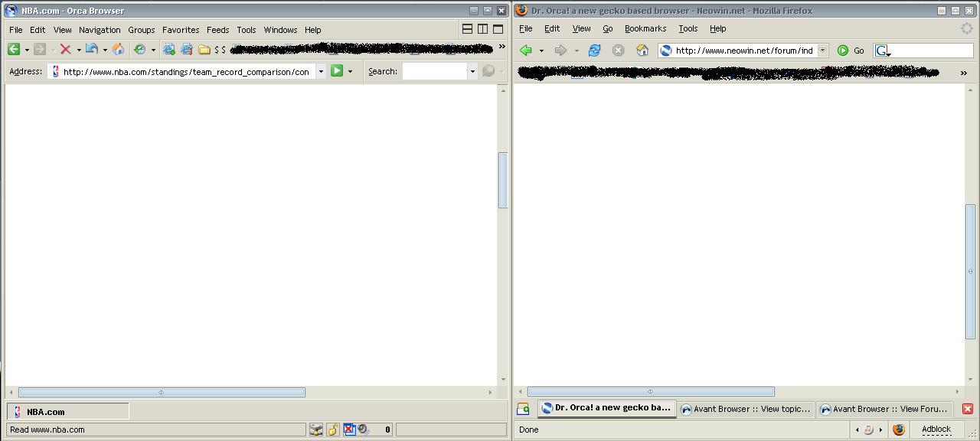Open the Firefox location bar dropdown
Viewport: 980px width, 441px height.
click(823, 51)
